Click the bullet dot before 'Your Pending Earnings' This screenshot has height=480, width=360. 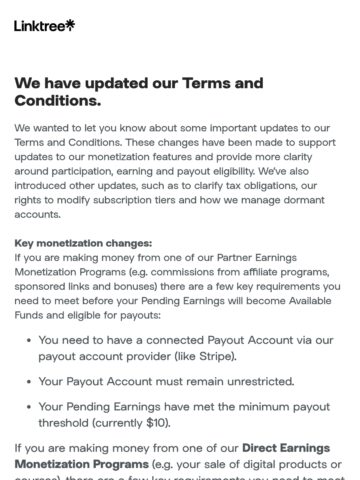pos(29,407)
